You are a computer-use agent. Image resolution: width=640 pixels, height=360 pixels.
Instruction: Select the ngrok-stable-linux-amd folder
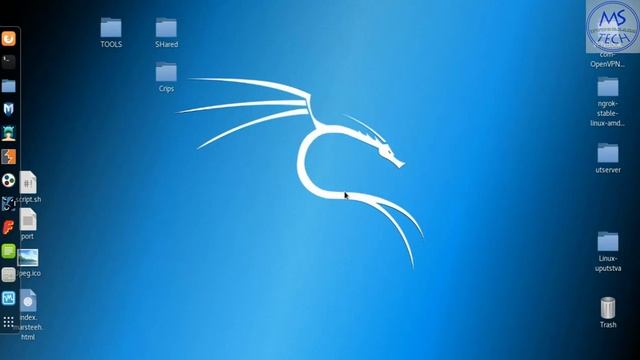pos(608,87)
